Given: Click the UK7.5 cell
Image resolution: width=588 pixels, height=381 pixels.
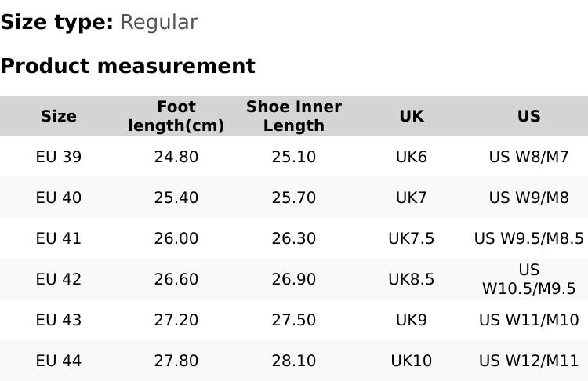Looking at the screenshot, I should tap(412, 238).
